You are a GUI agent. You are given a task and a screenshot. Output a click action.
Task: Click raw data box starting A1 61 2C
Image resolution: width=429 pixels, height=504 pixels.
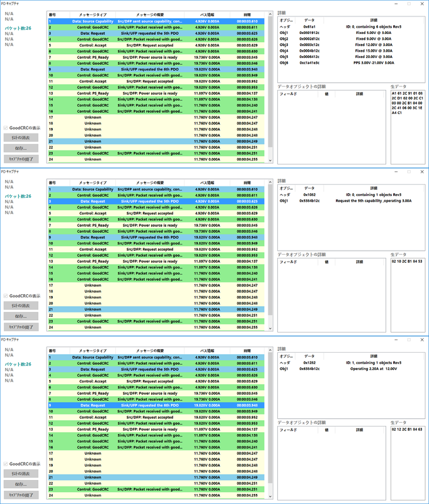(x=408, y=127)
